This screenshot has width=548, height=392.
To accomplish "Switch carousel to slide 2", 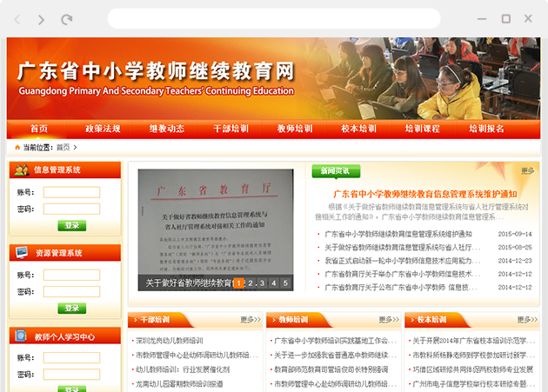I will coord(250,282).
